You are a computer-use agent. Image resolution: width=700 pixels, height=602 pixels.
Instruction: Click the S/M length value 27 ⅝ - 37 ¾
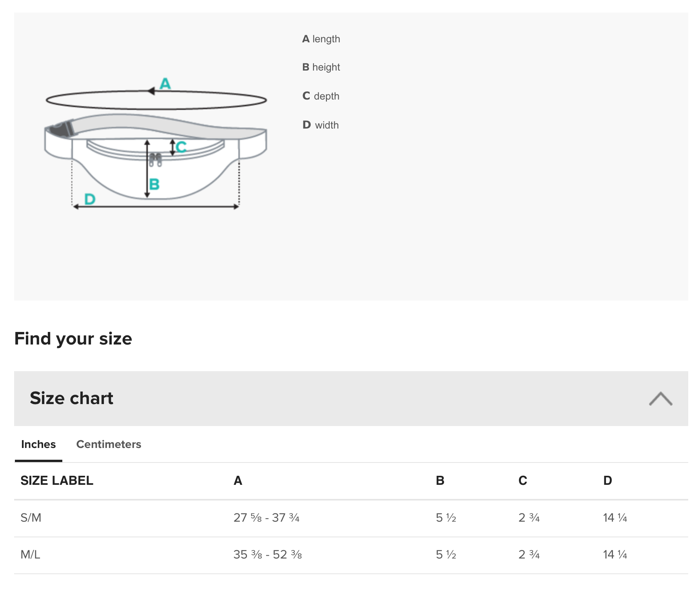267,518
